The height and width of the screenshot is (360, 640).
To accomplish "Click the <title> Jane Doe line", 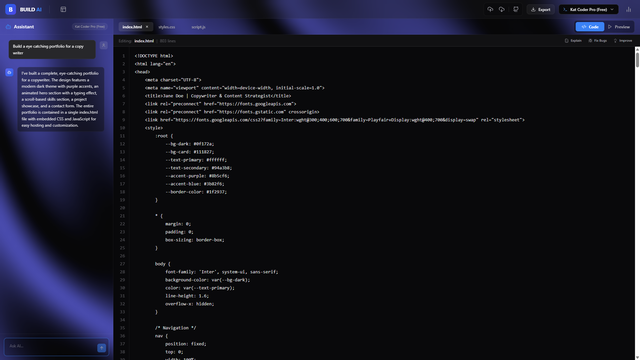I will tap(218, 96).
